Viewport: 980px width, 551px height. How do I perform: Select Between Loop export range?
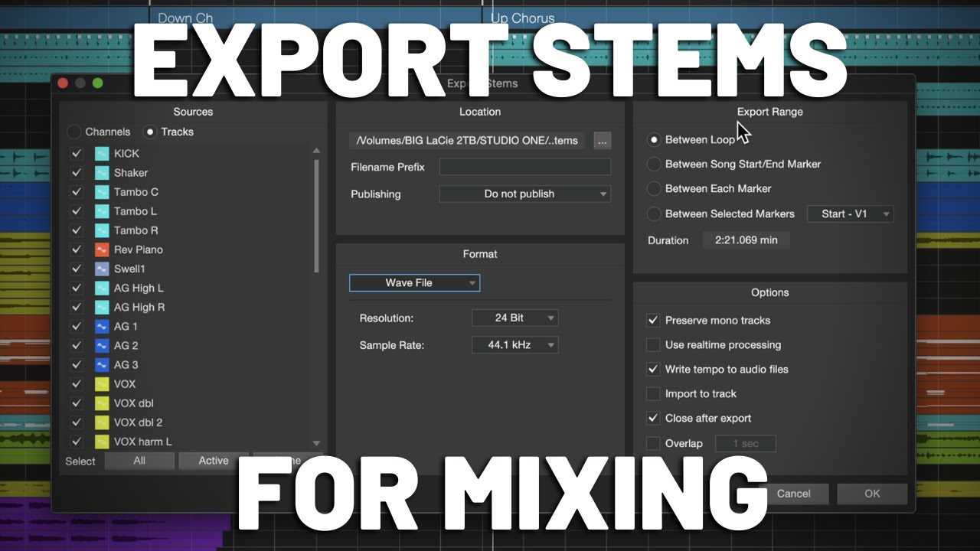pyautogui.click(x=653, y=140)
